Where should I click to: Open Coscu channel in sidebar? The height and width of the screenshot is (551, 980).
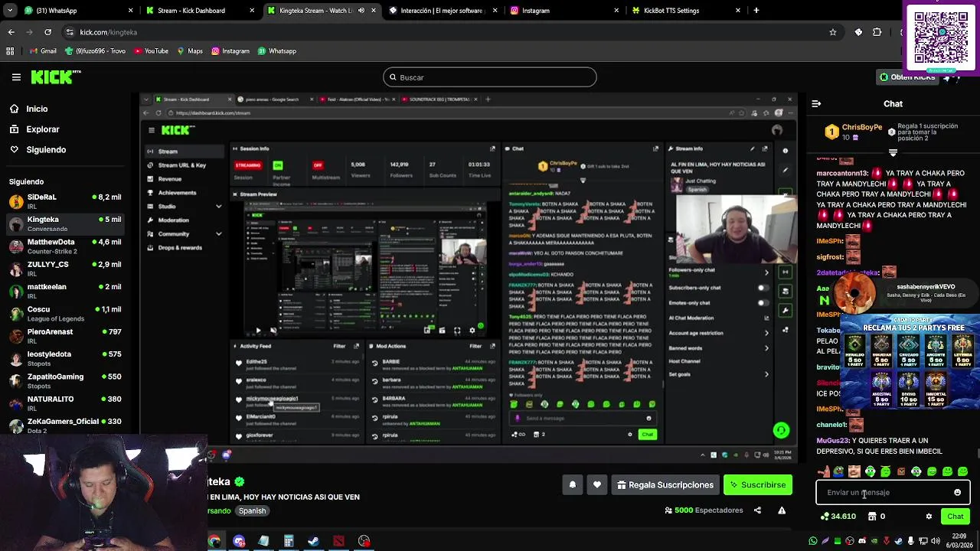click(x=65, y=314)
